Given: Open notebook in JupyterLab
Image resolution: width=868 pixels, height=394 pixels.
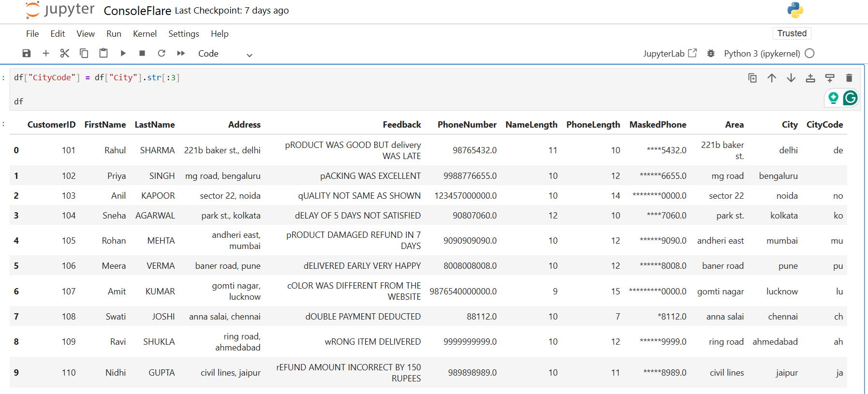Looking at the screenshot, I should pyautogui.click(x=670, y=53).
